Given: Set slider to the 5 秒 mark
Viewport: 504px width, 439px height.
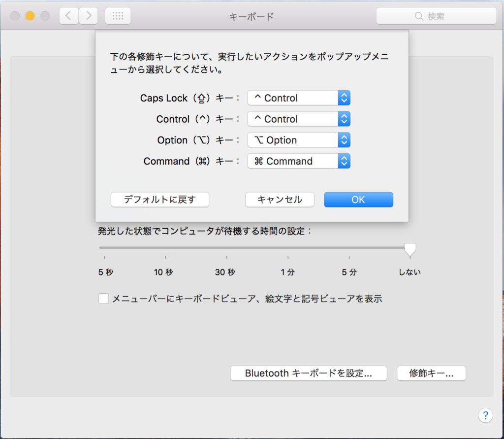Looking at the screenshot, I should [x=104, y=248].
